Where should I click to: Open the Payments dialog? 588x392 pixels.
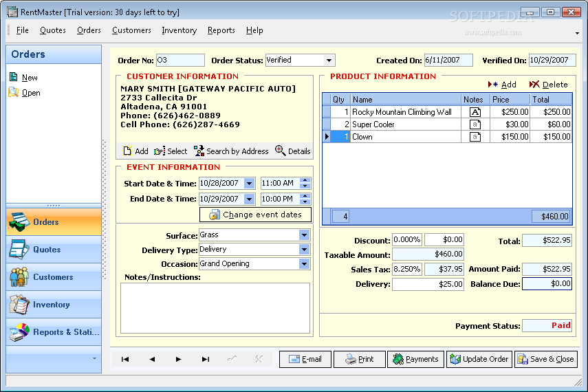click(x=415, y=360)
